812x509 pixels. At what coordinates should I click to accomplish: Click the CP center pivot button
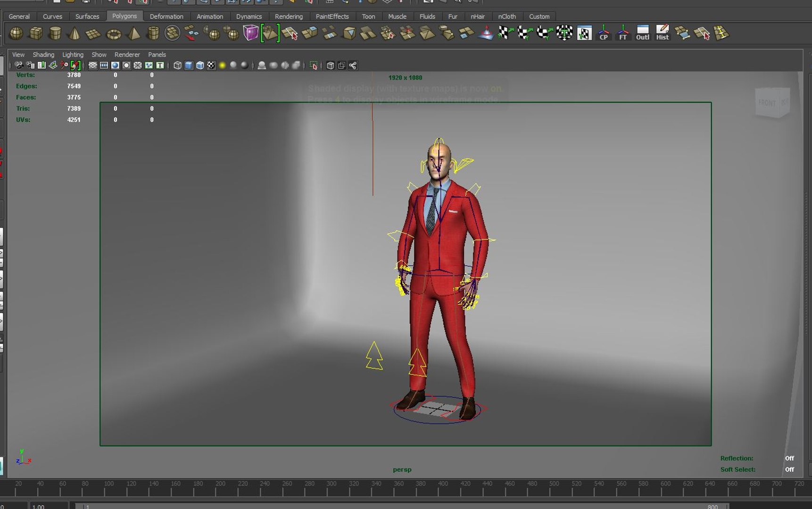(x=604, y=33)
